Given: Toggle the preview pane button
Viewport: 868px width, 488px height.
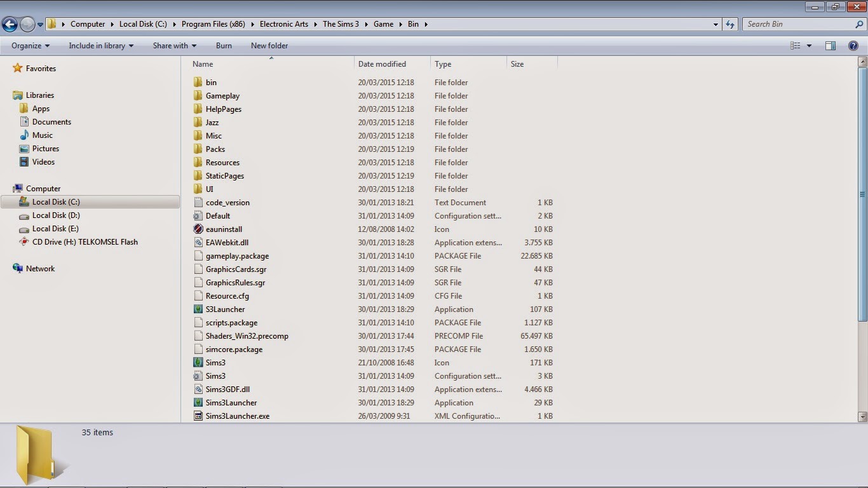Looking at the screenshot, I should pyautogui.click(x=831, y=46).
